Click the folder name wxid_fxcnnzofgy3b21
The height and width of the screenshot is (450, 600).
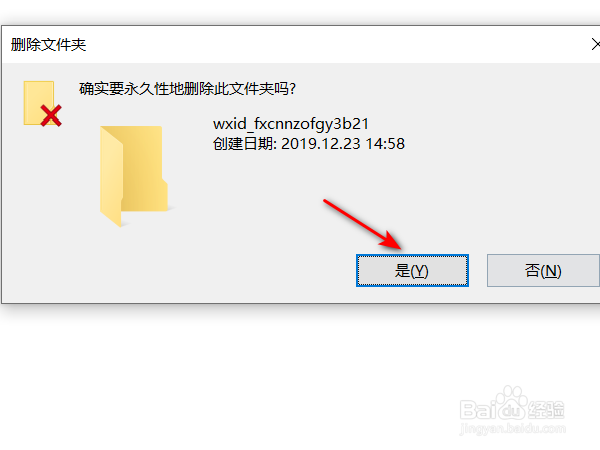pyautogui.click(x=291, y=124)
